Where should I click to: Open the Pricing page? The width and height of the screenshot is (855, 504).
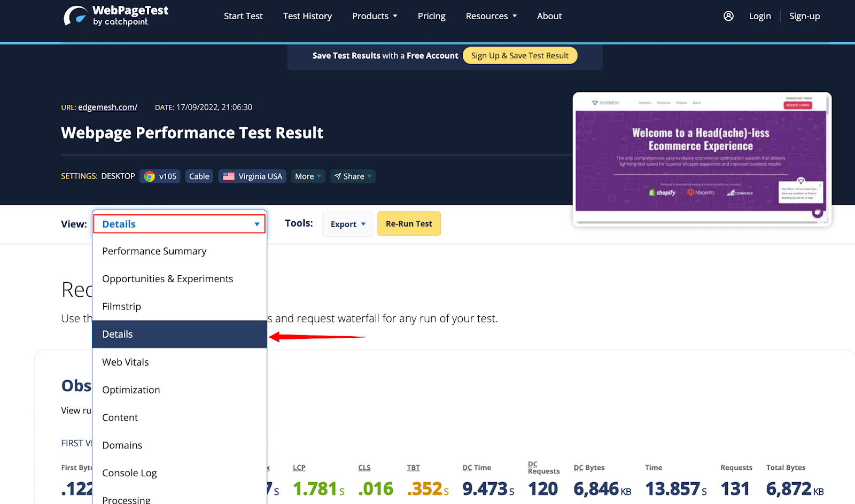click(431, 16)
